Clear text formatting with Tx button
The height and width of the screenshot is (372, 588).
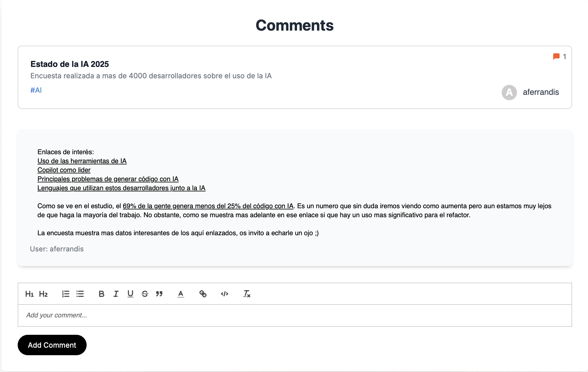click(x=246, y=294)
